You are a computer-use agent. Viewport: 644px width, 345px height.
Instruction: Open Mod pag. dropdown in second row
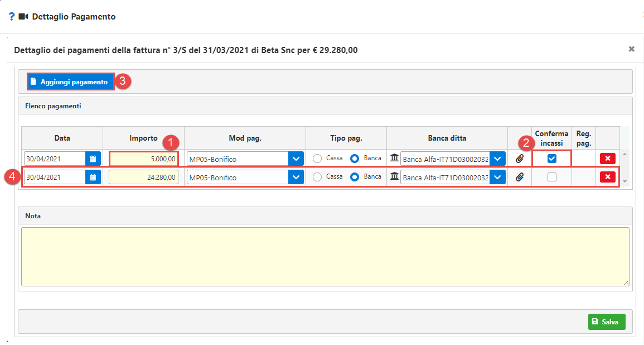pos(296,178)
